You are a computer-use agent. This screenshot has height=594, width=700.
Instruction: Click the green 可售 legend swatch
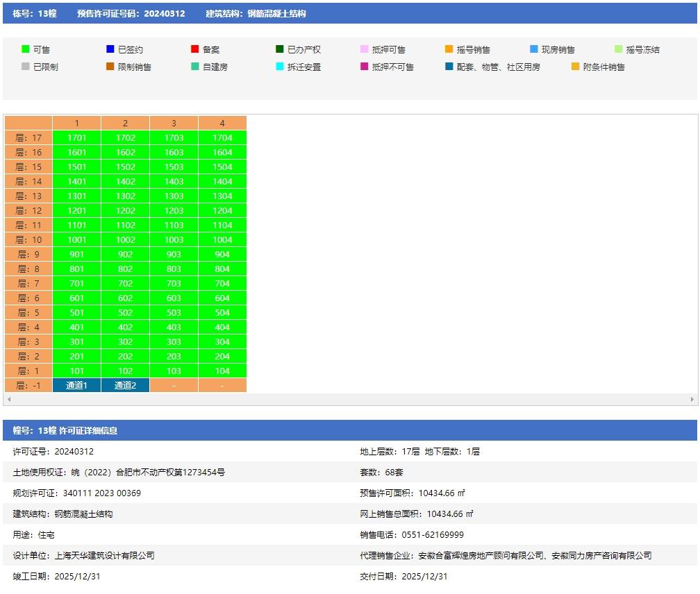(26, 49)
